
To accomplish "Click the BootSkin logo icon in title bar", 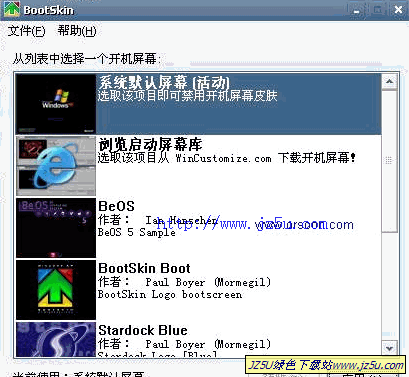I will point(12,9).
